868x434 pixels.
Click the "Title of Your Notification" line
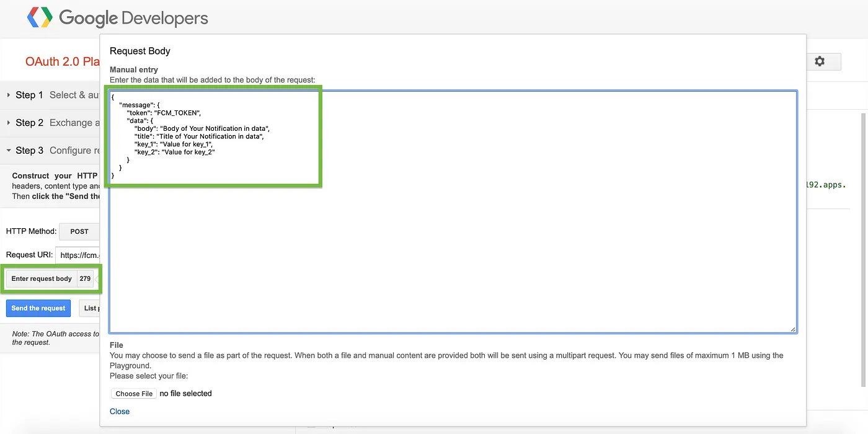point(199,136)
